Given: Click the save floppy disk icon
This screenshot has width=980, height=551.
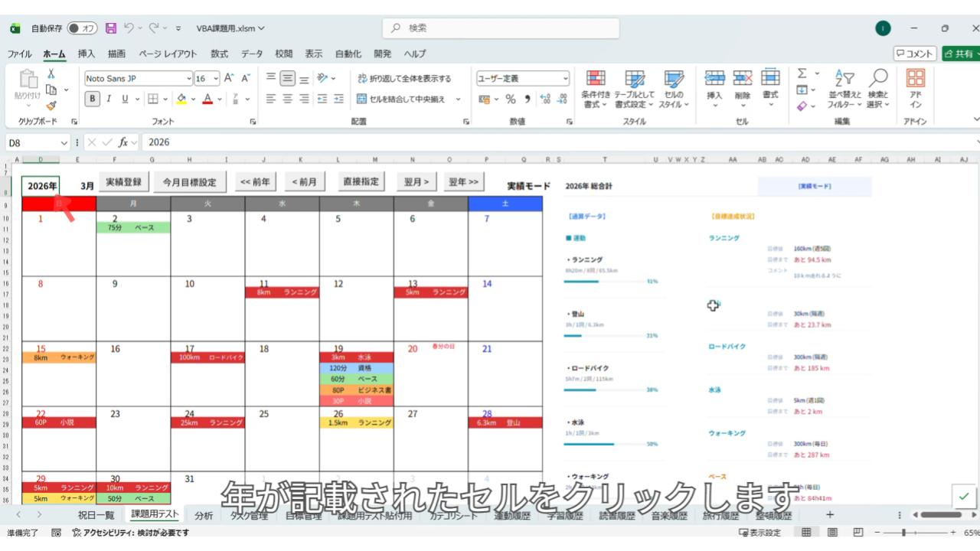Looking at the screenshot, I should (x=111, y=28).
